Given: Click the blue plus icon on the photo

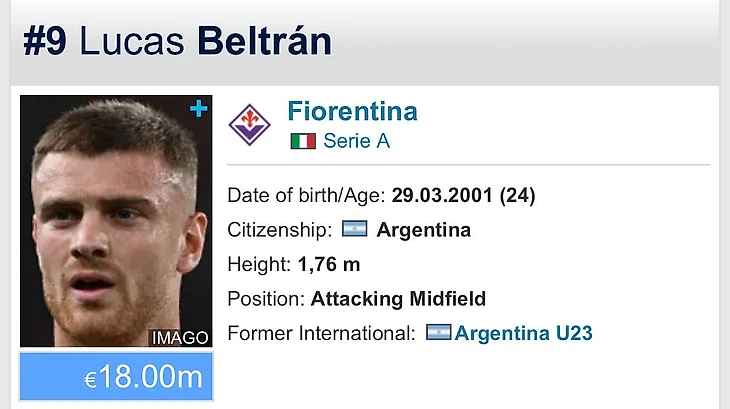Looking at the screenshot, I should point(200,109).
